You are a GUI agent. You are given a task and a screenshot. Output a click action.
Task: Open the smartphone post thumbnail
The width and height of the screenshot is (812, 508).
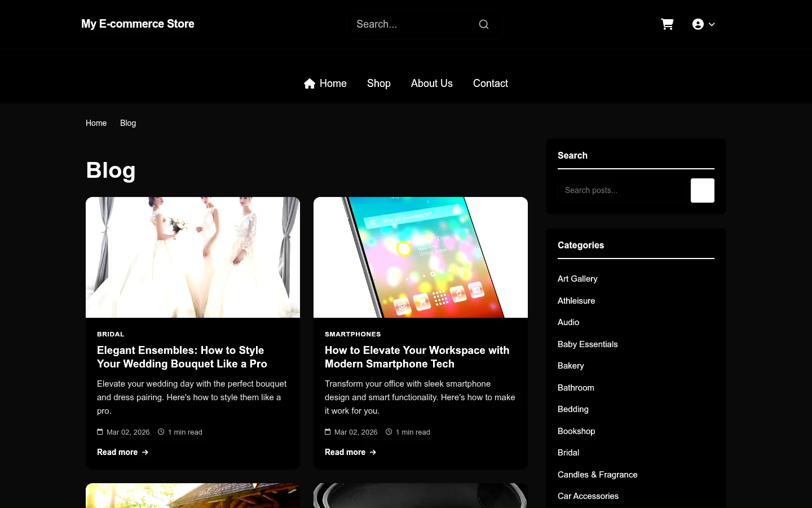pyautogui.click(x=421, y=257)
